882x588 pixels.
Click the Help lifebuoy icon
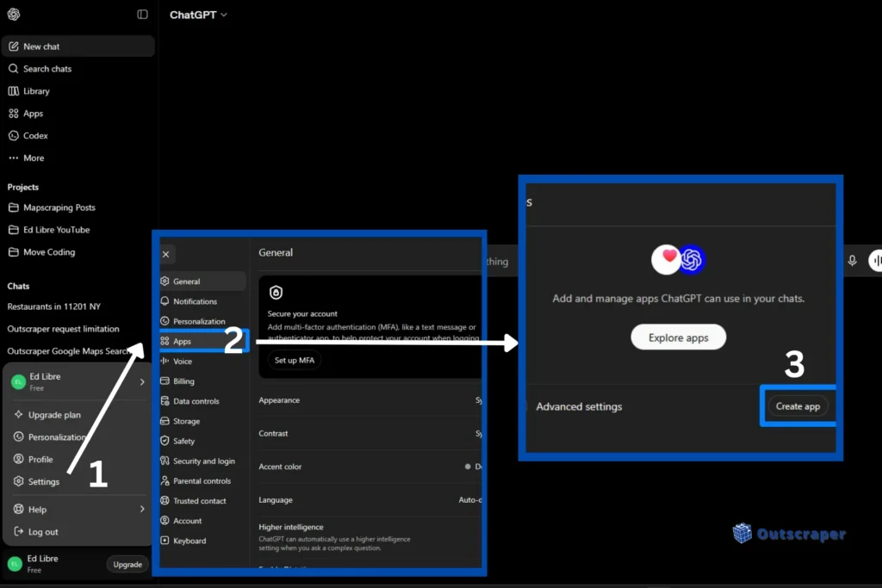click(x=19, y=509)
